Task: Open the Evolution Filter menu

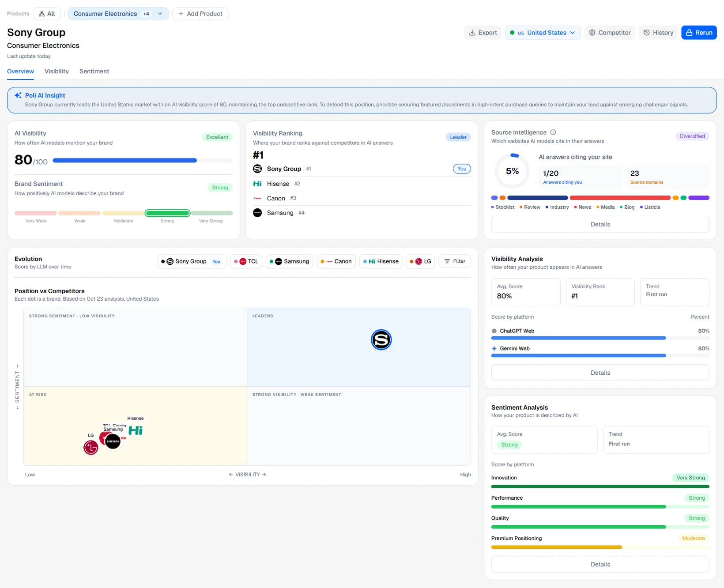Action: tap(455, 261)
